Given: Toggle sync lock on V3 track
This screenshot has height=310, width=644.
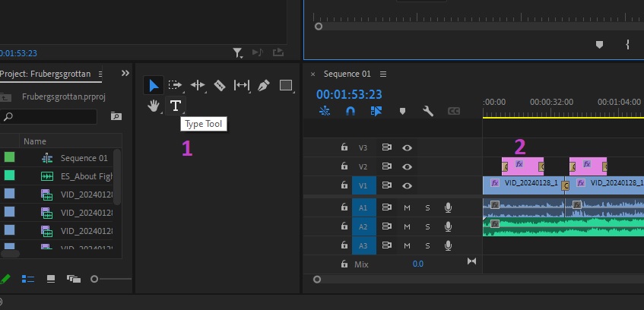Looking at the screenshot, I should pos(386,147).
